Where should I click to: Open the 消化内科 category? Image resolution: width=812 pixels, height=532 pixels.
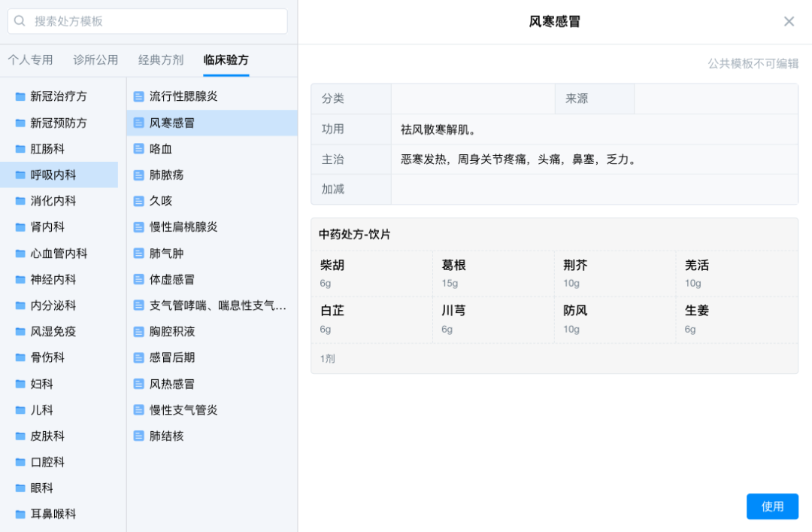click(53, 201)
